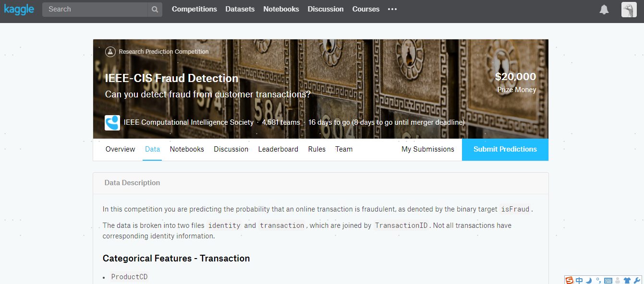Open My Submissions
The width and height of the screenshot is (644, 284).
[427, 149]
